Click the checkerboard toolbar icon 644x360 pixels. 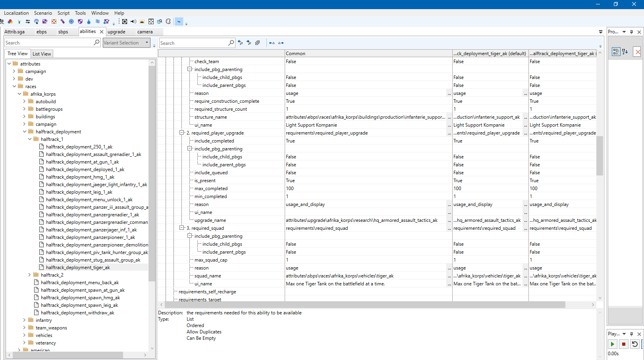54,21
